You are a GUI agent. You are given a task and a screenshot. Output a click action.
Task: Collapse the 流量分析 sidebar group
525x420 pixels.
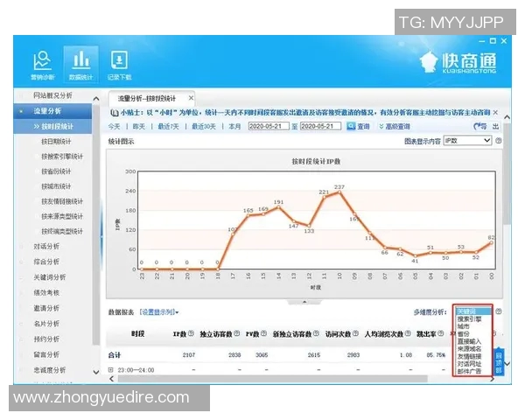click(x=52, y=111)
